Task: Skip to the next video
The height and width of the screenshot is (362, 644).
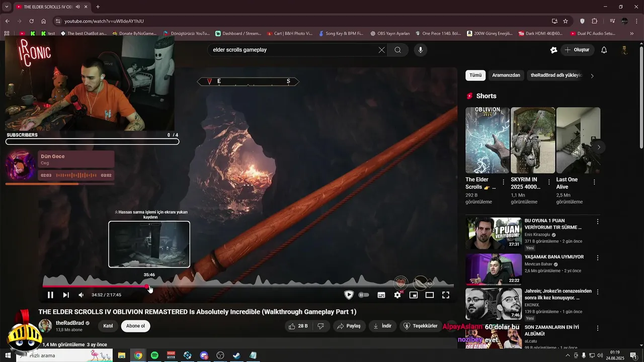Action: click(x=66, y=295)
